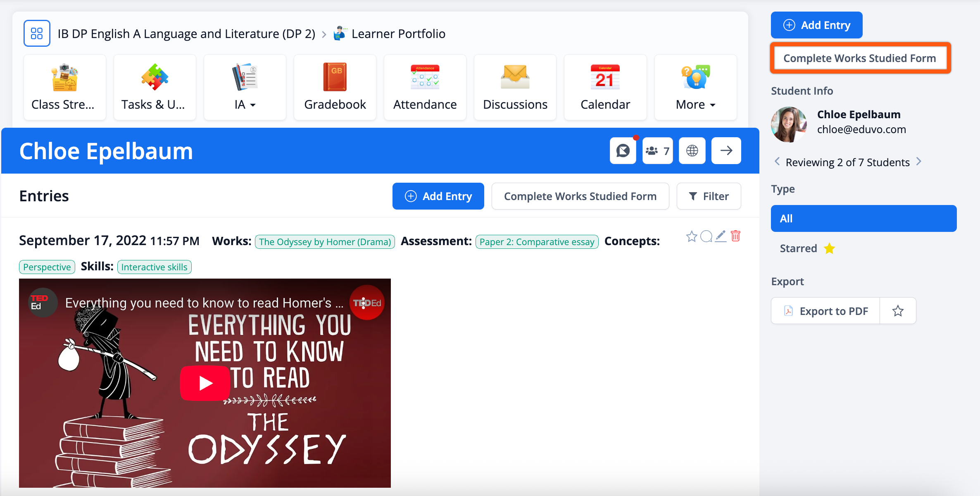Open the comment bubble icon on the entry

[x=706, y=236]
